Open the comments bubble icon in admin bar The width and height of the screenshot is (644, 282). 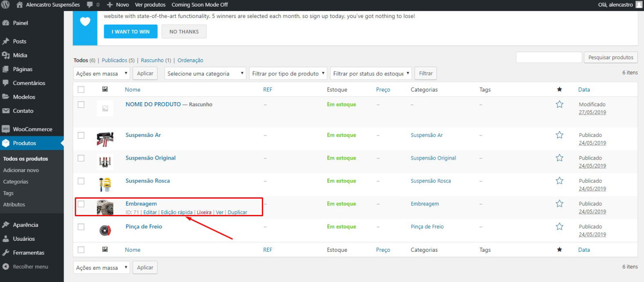(x=90, y=5)
